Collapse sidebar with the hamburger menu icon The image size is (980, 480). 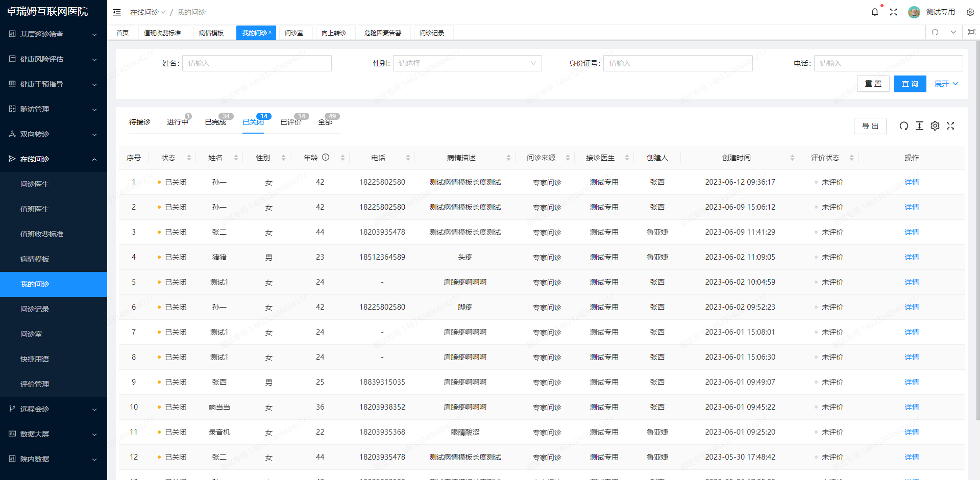pos(117,12)
